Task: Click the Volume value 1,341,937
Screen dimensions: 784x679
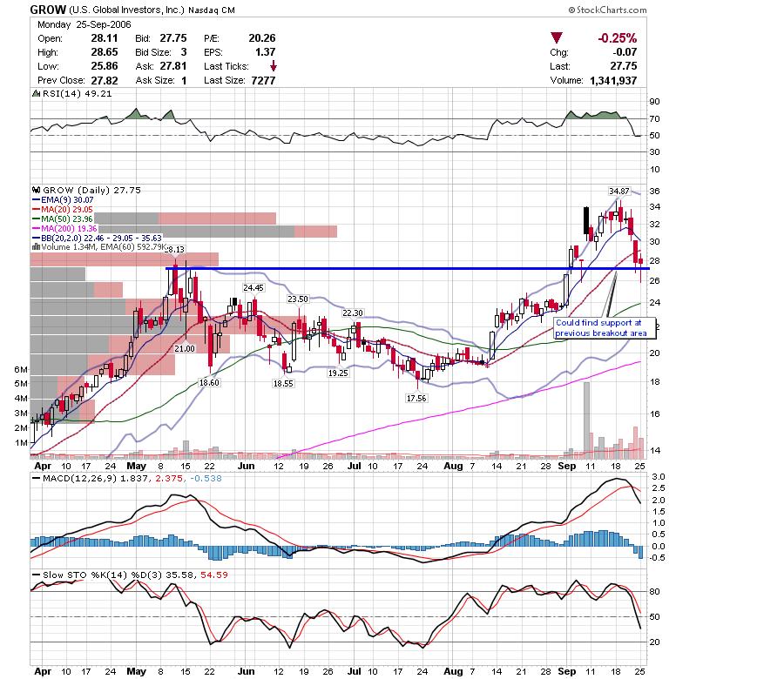Action: click(613, 80)
